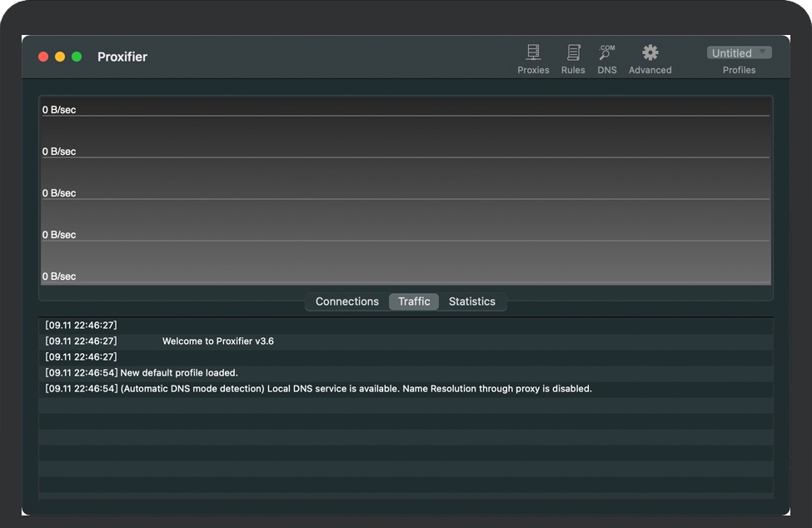Click the Automatic DNS mode detection log entry
Image resolution: width=812 pixels, height=528 pixels.
coord(356,389)
